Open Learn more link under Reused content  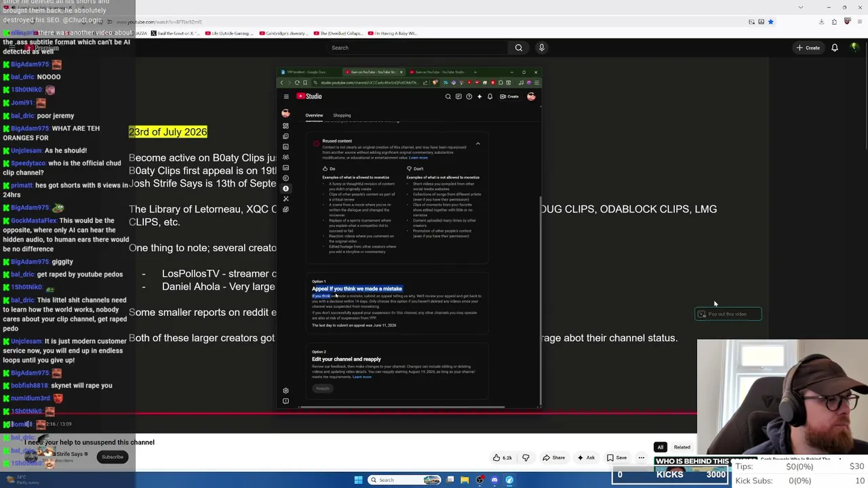coord(418,158)
